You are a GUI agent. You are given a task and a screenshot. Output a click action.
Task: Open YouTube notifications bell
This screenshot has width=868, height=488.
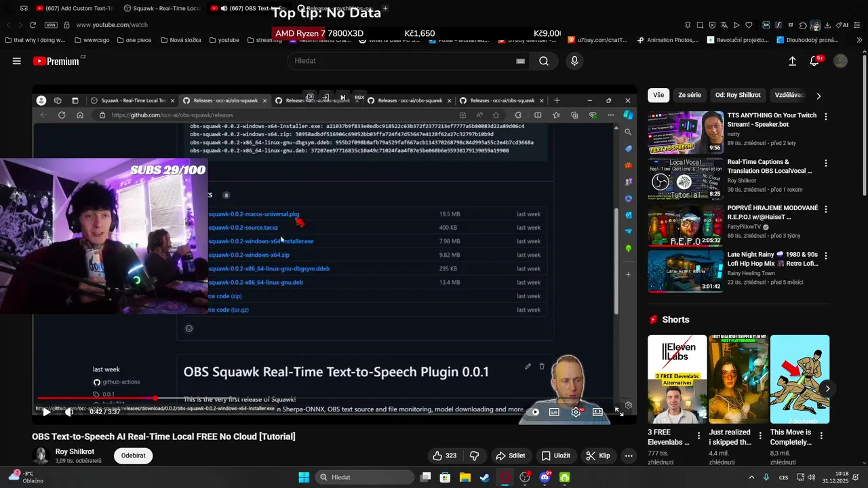(815, 61)
